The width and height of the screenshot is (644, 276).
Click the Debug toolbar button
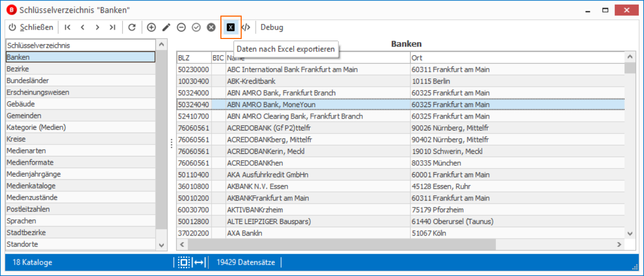click(272, 27)
